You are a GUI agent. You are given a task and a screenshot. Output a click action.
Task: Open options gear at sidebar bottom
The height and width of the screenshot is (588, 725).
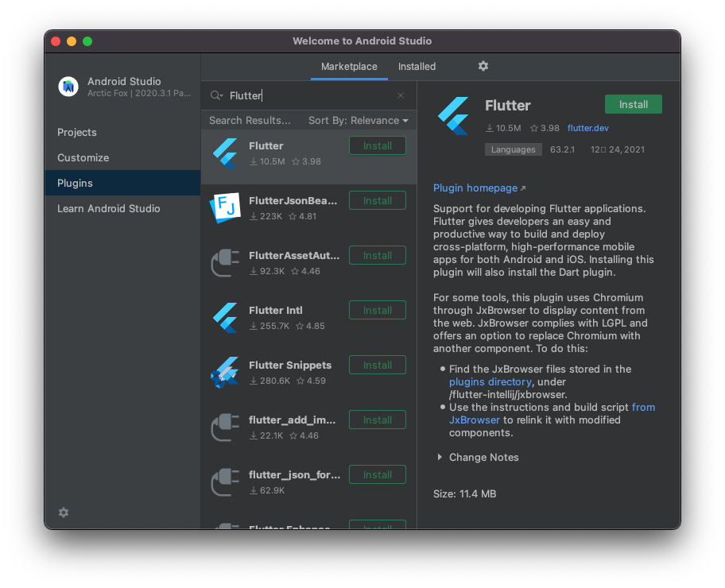[64, 513]
